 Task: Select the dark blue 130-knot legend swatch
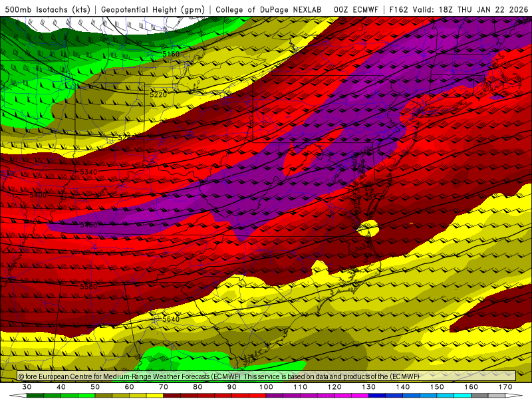[x=377, y=396]
